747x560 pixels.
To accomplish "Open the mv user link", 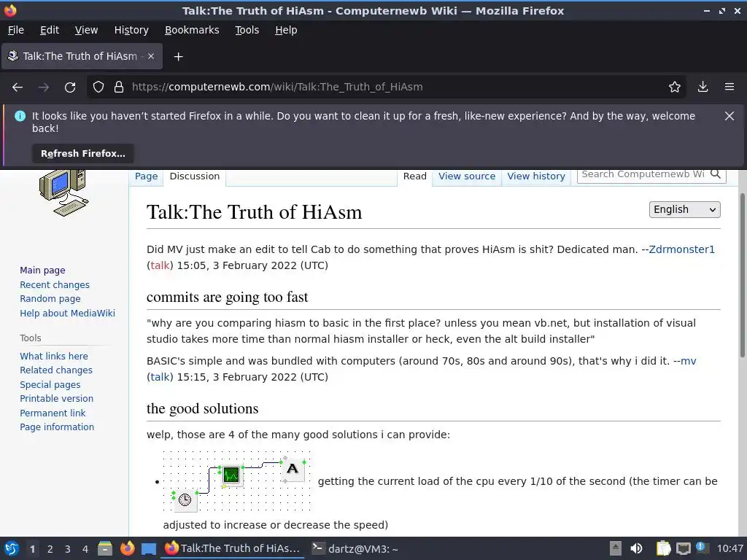I will tap(689, 361).
